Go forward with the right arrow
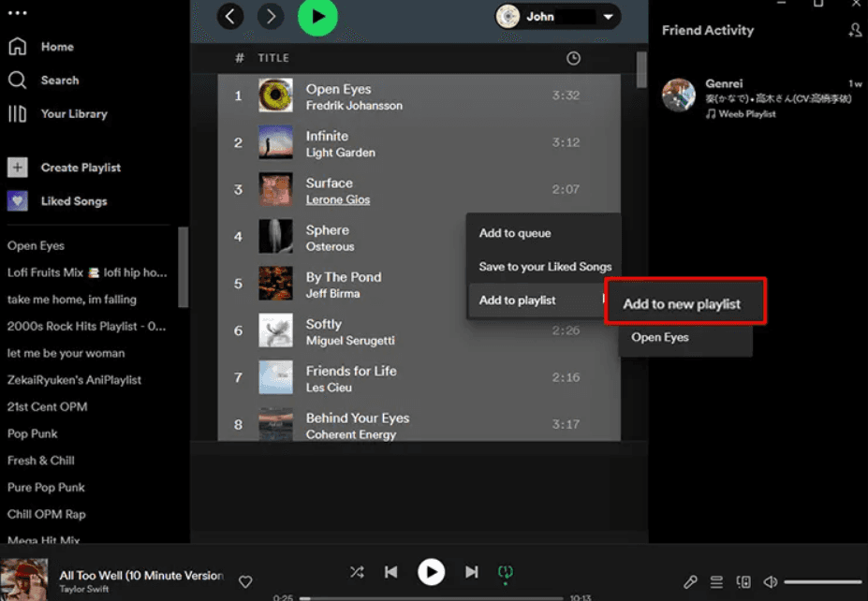The width and height of the screenshot is (868, 601). [x=271, y=17]
